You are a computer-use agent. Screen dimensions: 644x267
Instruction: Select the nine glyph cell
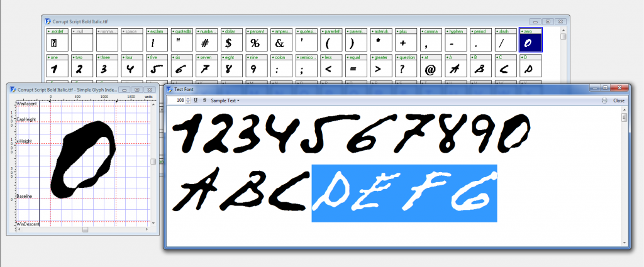[x=257, y=65]
